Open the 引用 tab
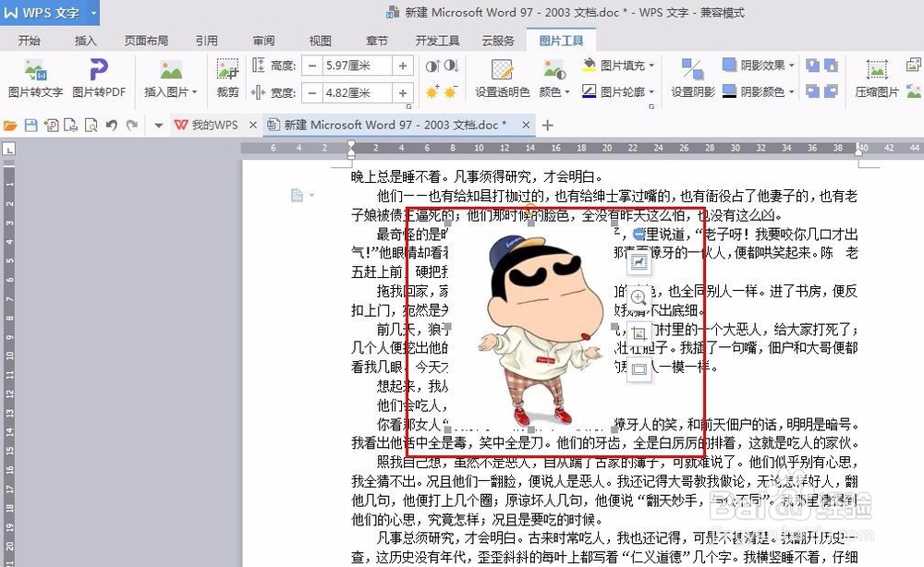Screen dimensions: 924x567 [x=207, y=40]
